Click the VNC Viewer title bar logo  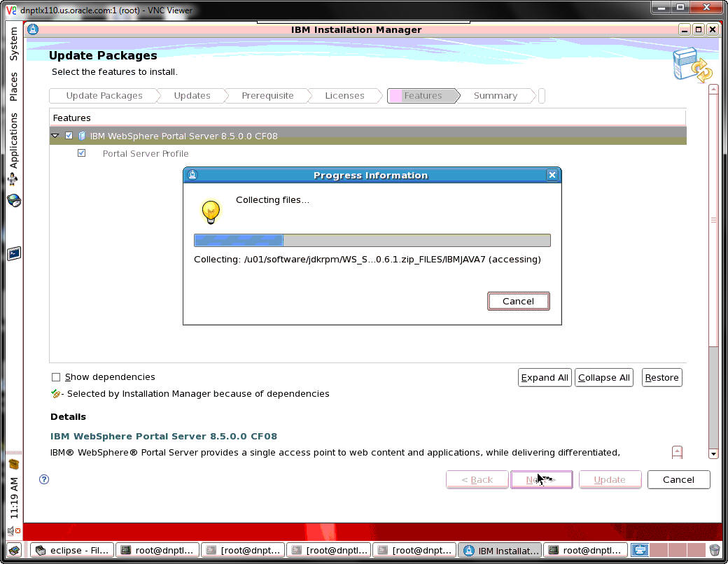[11, 10]
